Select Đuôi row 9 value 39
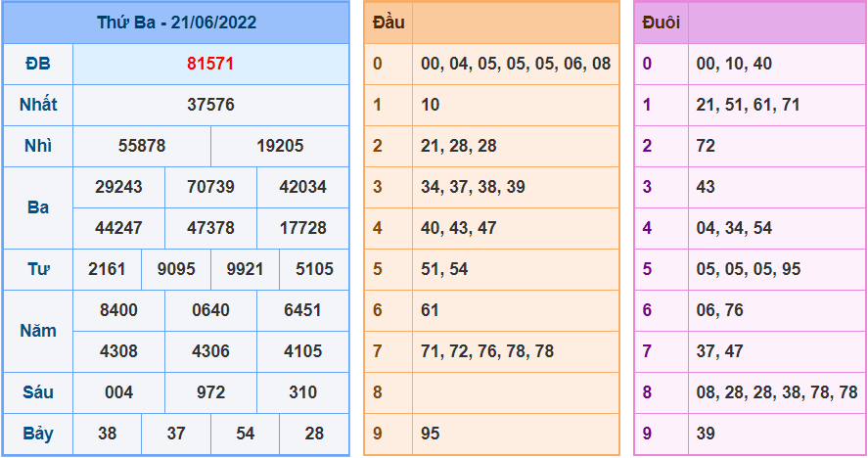The image size is (868, 458). pyautogui.click(x=706, y=434)
